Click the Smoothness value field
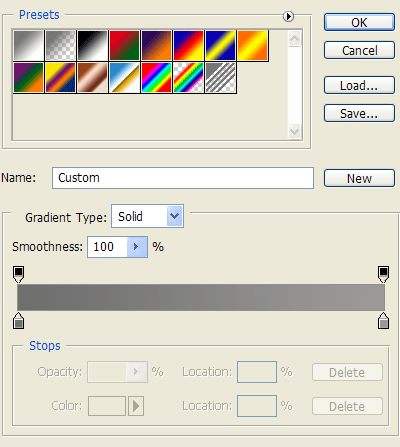Image resolution: width=400 pixels, height=447 pixels. tap(107, 247)
